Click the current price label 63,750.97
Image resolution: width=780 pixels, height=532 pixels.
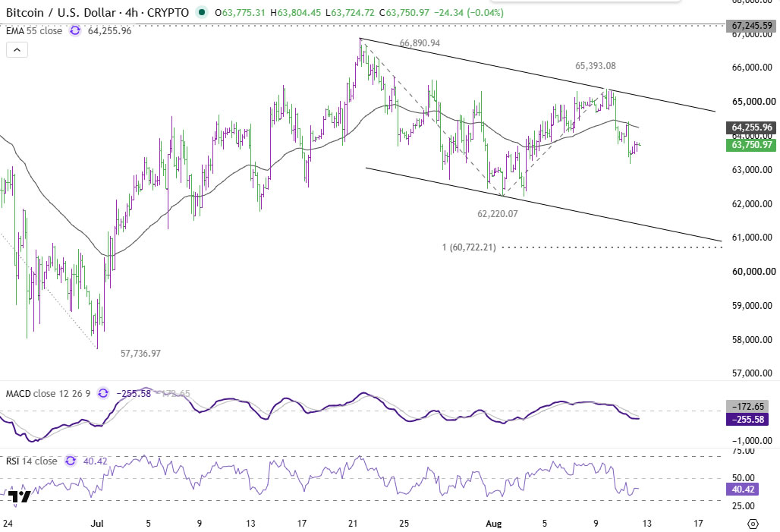click(751, 145)
